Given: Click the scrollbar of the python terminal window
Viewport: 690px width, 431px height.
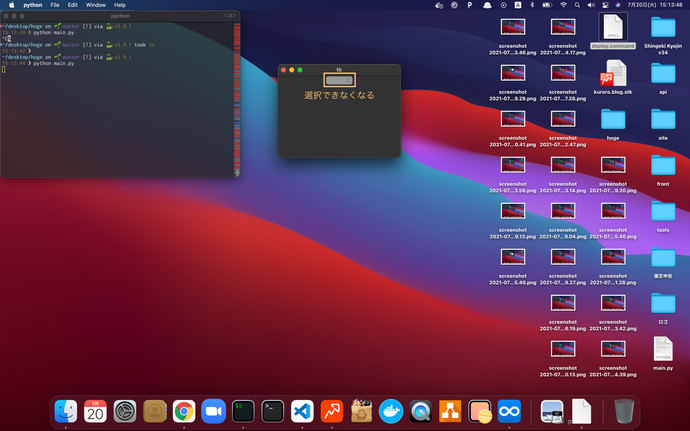Looking at the screenshot, I should click(x=237, y=99).
